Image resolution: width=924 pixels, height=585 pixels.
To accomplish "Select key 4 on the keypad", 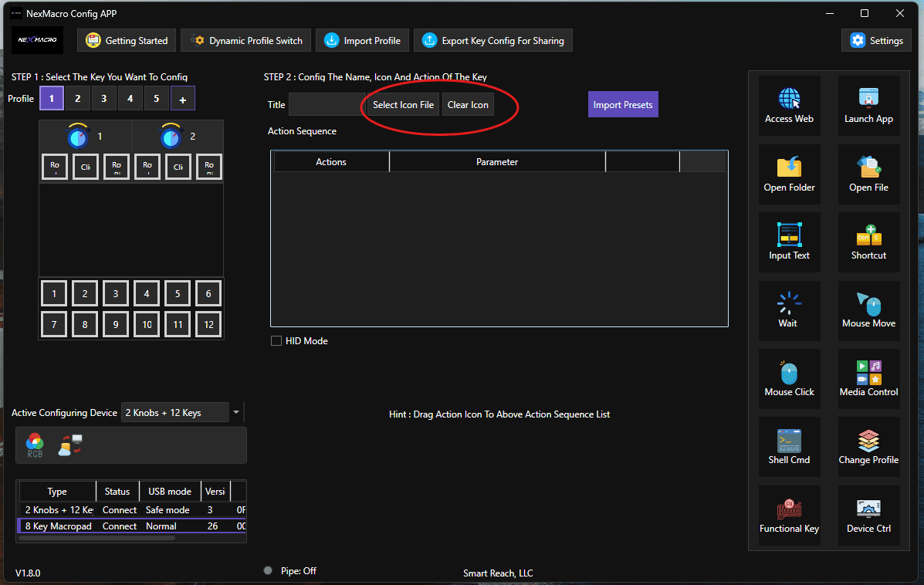I will [x=147, y=293].
